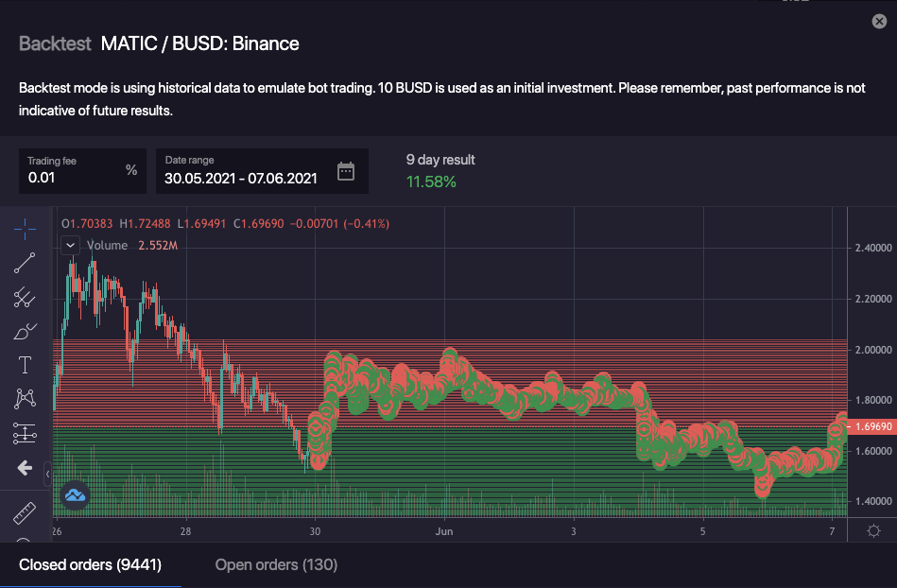Pick the brush drawing tool
Image resolution: width=897 pixels, height=588 pixels.
25,331
